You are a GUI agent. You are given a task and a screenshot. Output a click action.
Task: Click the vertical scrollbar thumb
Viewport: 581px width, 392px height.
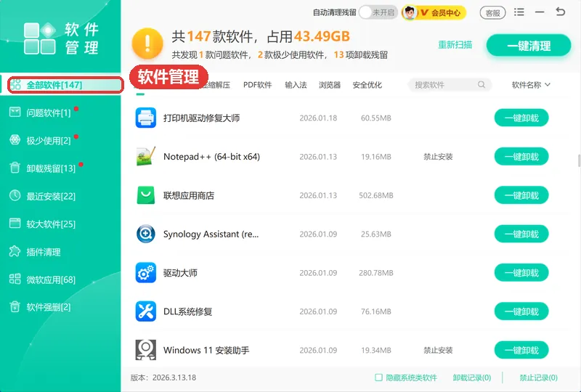coord(579,161)
